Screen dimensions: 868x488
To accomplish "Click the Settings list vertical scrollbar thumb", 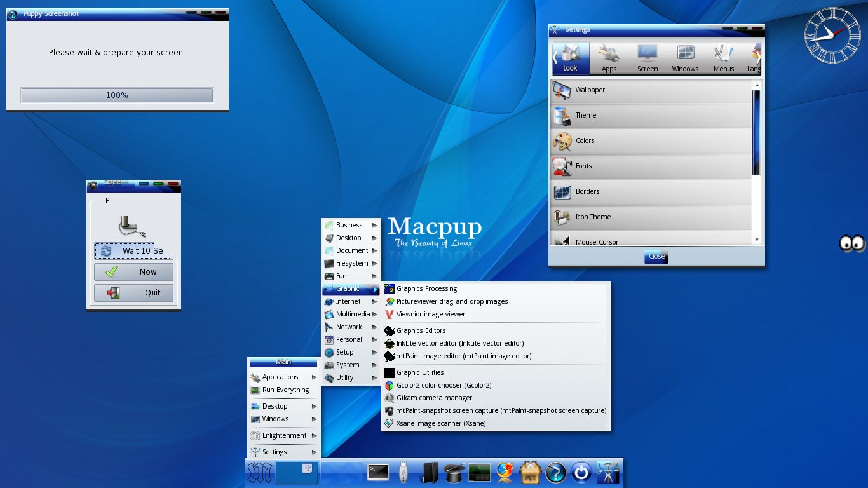I will [757, 132].
